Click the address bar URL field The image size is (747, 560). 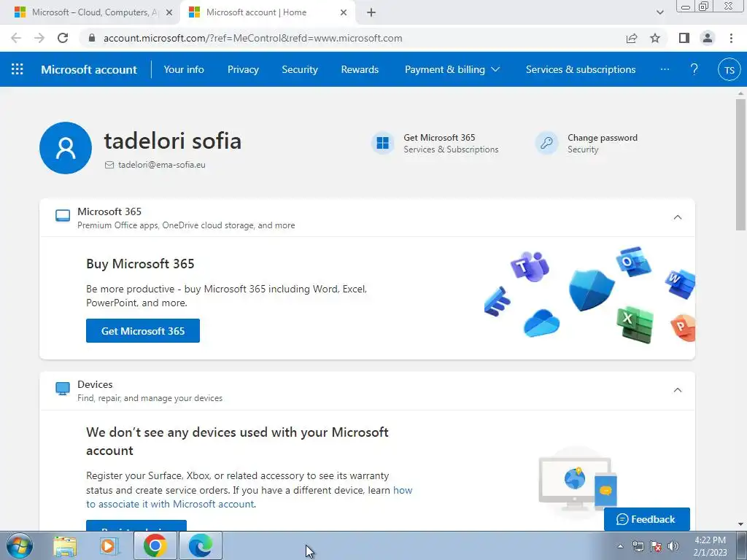pos(352,38)
